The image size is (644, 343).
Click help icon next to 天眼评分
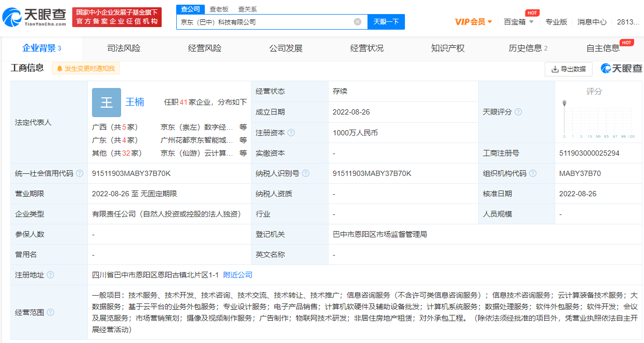pos(518,112)
